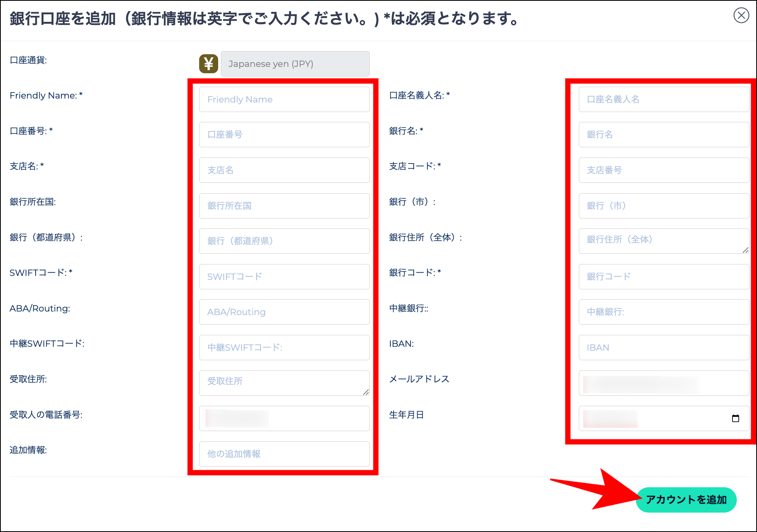The height and width of the screenshot is (532, 757).
Task: Click the yen currency icon
Action: [x=209, y=63]
